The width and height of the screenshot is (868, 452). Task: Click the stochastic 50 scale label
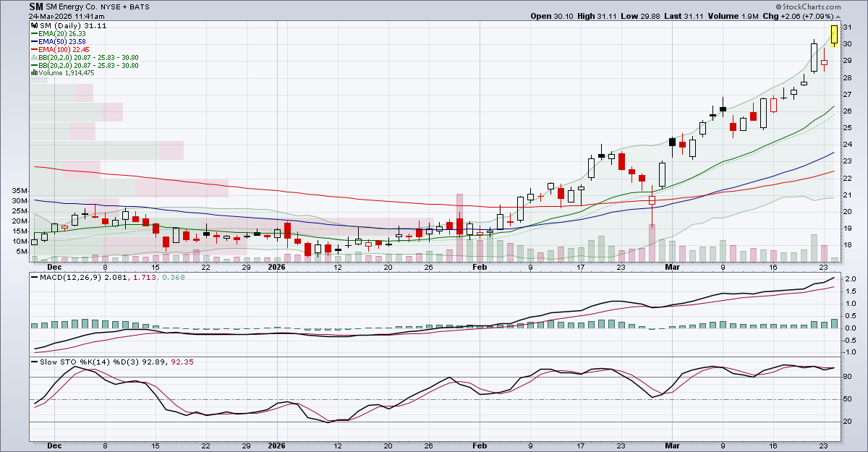pos(848,399)
